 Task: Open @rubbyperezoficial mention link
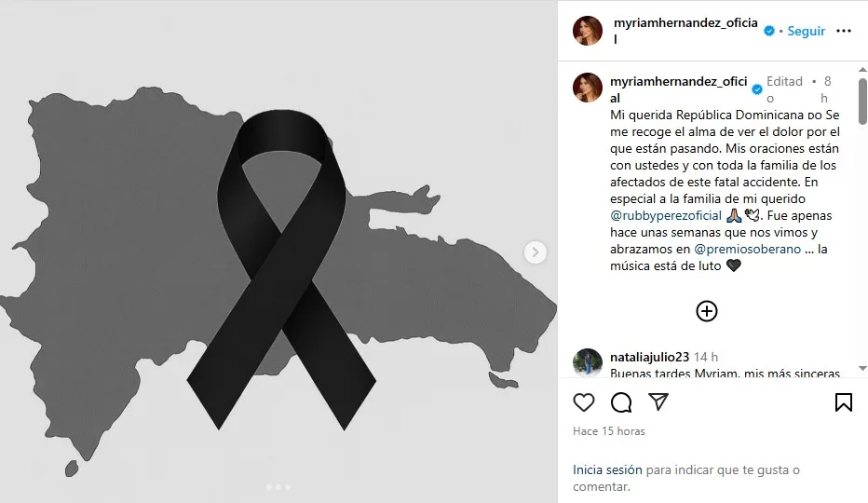pos(666,215)
